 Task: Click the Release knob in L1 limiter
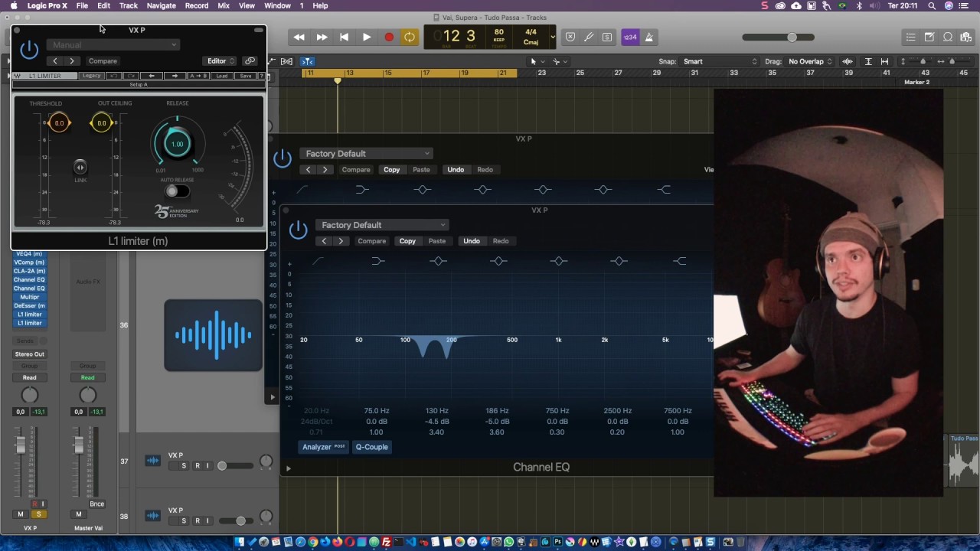coord(177,144)
